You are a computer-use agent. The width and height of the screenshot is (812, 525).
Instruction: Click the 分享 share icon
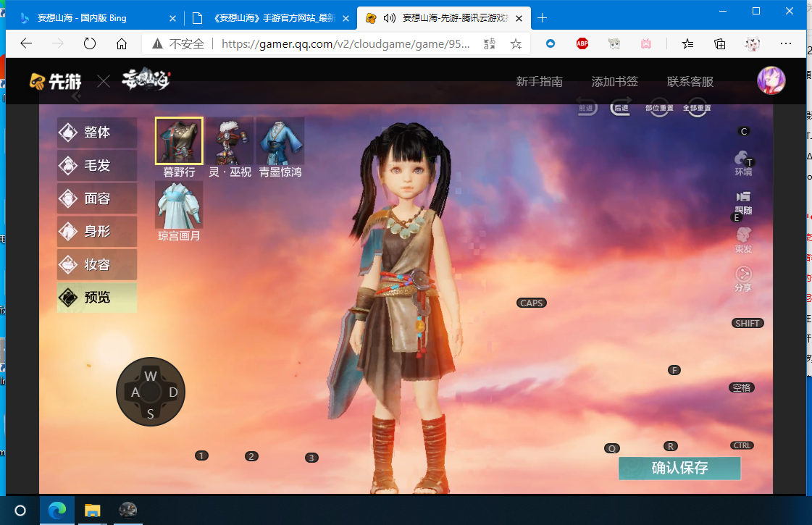pos(743,279)
